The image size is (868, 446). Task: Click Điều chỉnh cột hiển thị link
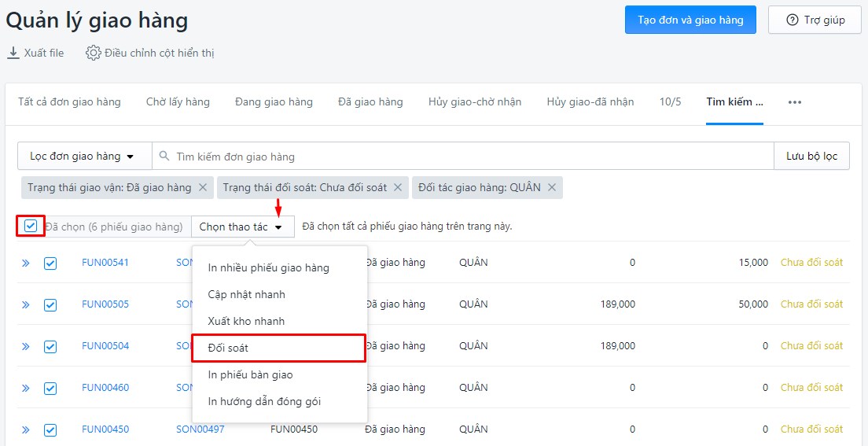tap(150, 53)
